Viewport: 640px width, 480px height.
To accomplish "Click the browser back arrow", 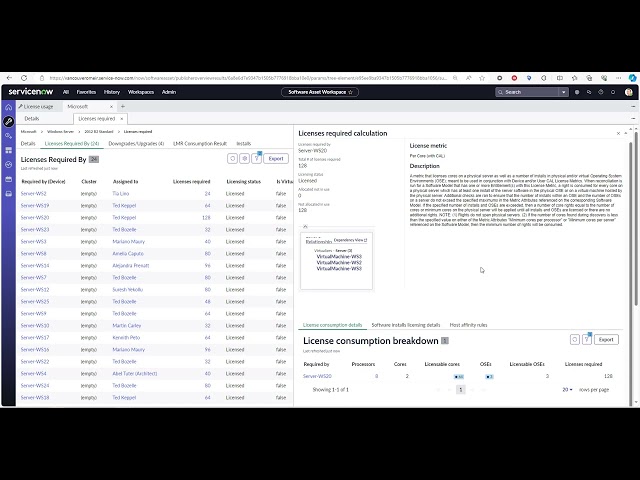I will pyautogui.click(x=9, y=78).
